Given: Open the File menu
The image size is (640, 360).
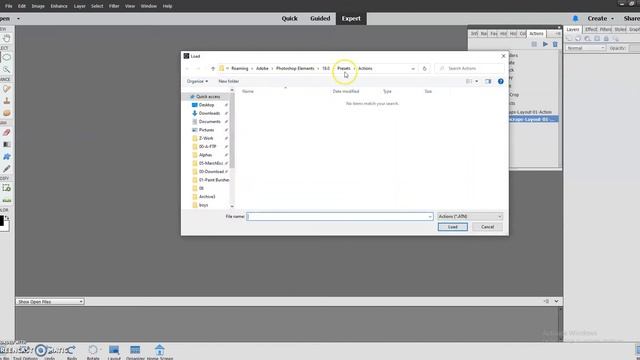Looking at the screenshot, I should 9,6.
